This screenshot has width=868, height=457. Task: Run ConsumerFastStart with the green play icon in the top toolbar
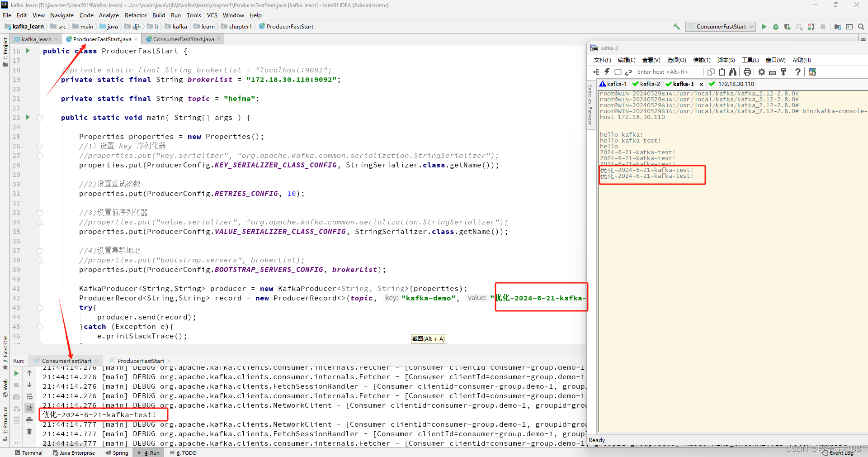coord(764,27)
